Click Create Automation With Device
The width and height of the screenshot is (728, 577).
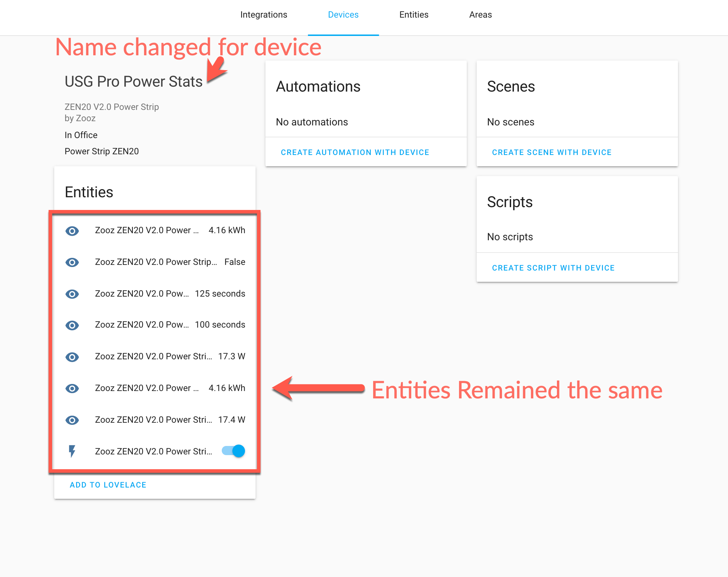(x=355, y=152)
